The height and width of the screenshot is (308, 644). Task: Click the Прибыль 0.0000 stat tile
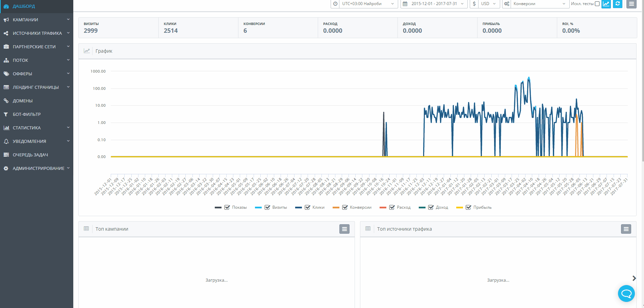coord(517,28)
